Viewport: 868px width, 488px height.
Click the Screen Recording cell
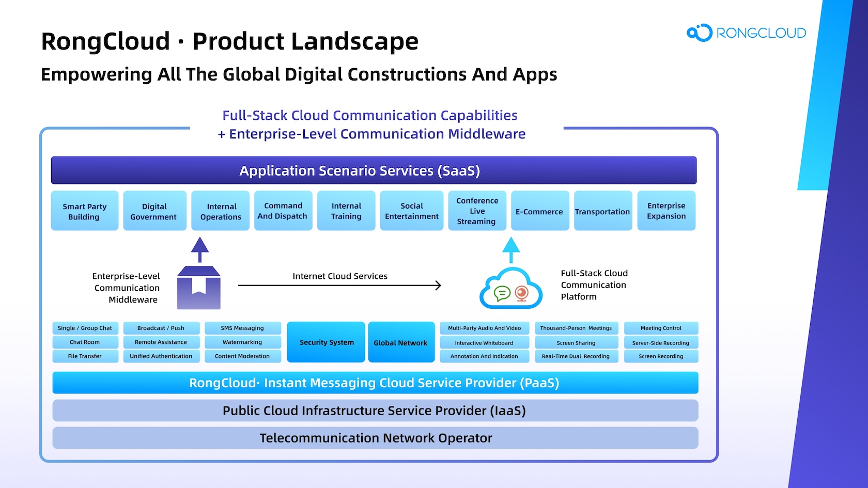661,356
